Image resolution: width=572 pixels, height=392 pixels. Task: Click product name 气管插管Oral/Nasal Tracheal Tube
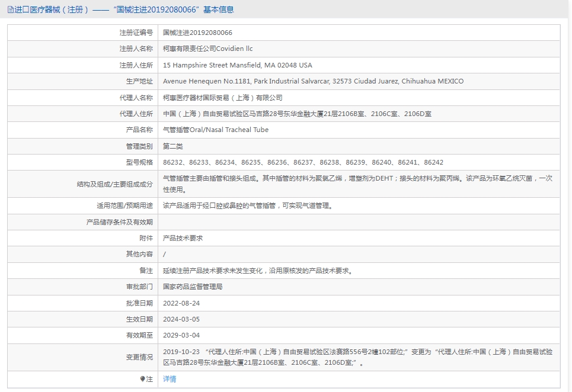tap(215, 130)
